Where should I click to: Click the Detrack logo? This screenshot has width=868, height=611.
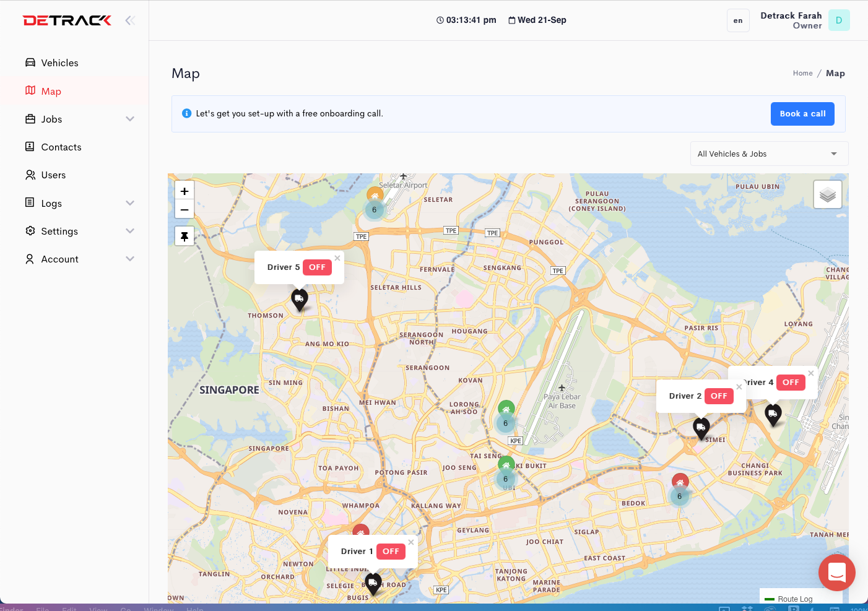(x=67, y=20)
